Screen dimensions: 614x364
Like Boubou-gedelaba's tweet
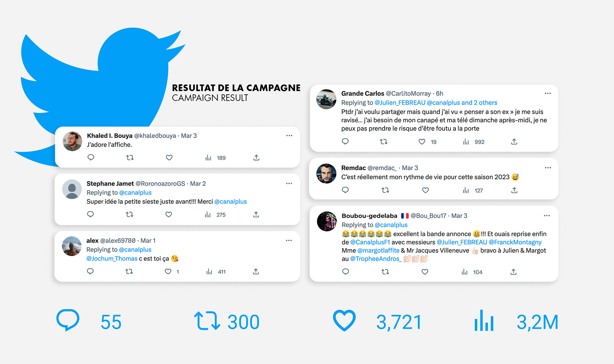pos(425,272)
